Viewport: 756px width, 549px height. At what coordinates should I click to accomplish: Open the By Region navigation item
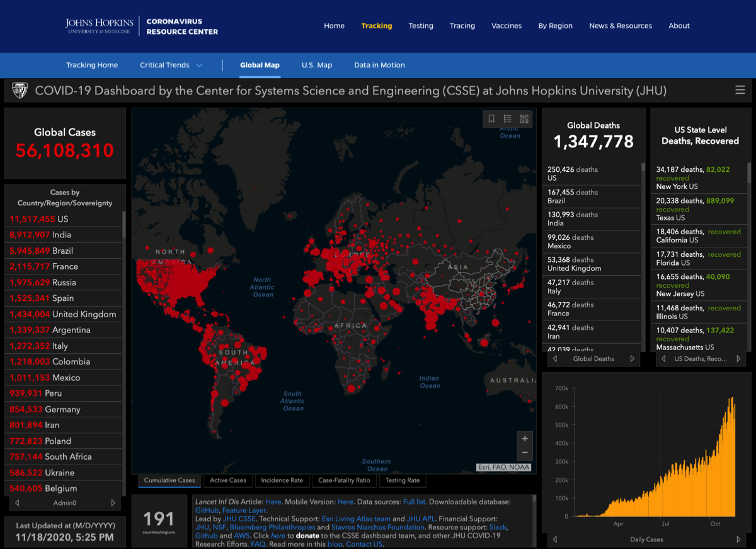[x=556, y=26]
